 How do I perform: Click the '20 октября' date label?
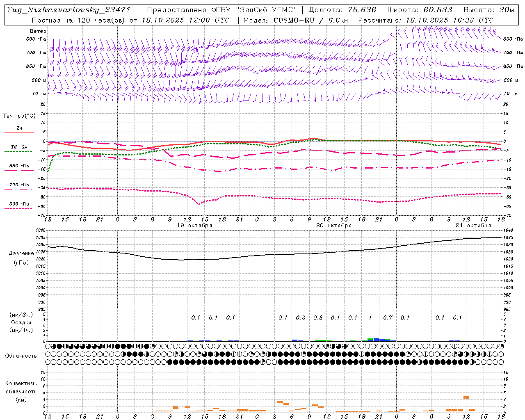pyautogui.click(x=334, y=226)
